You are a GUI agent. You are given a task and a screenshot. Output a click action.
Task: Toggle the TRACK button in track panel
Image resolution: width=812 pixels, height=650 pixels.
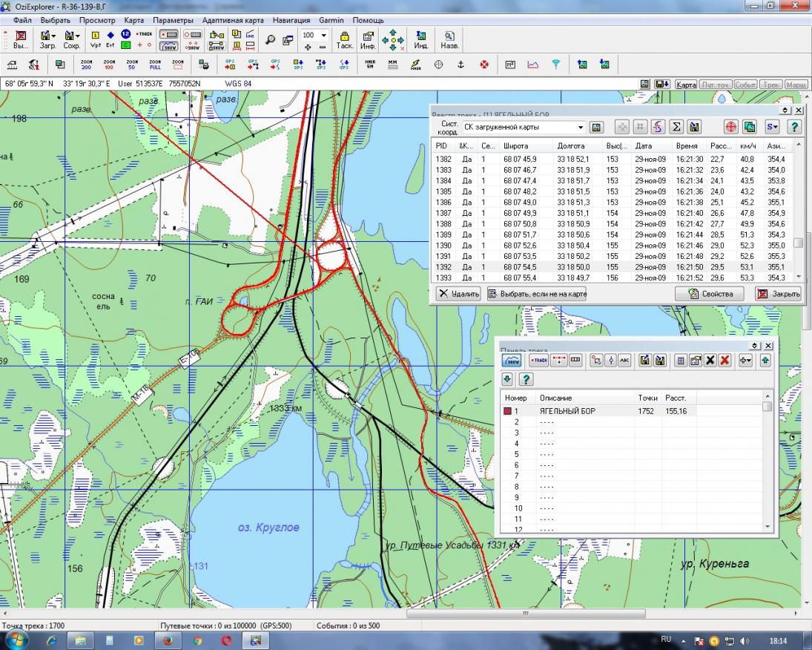click(538, 361)
